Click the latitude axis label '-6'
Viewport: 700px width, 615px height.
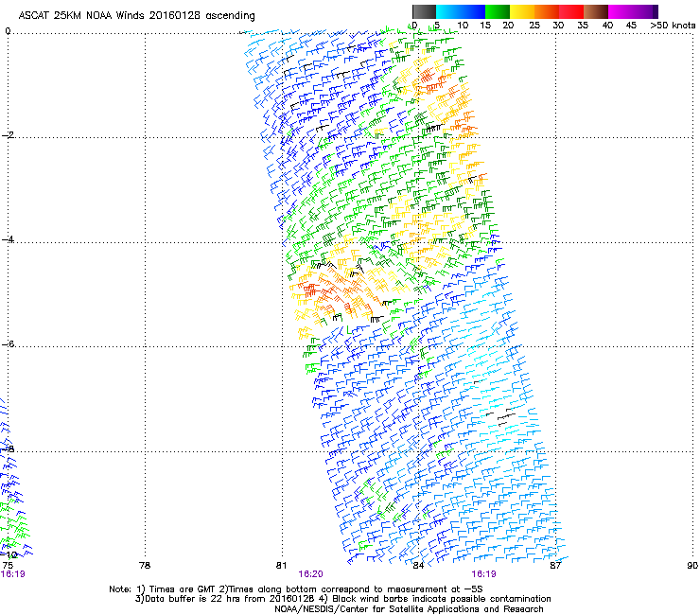coord(8,343)
